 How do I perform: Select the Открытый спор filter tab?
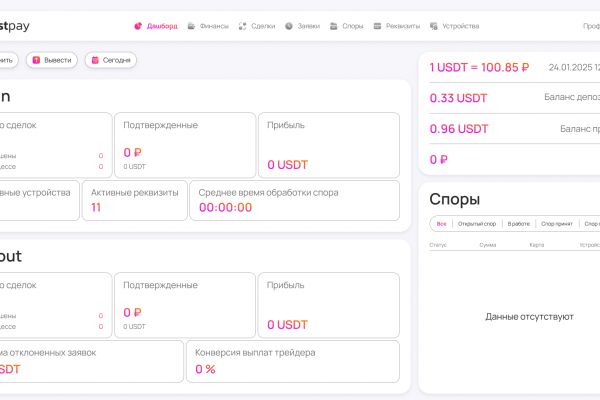pos(477,224)
